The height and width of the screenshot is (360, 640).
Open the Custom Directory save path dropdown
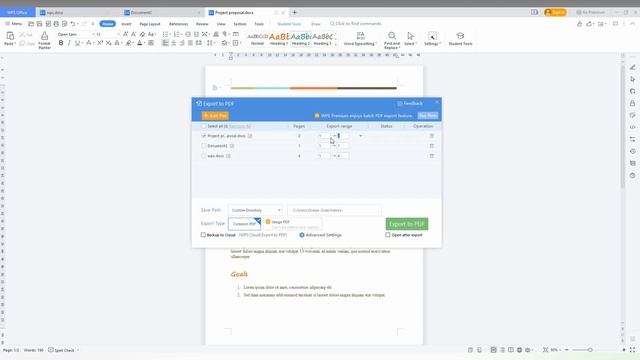[x=255, y=210]
